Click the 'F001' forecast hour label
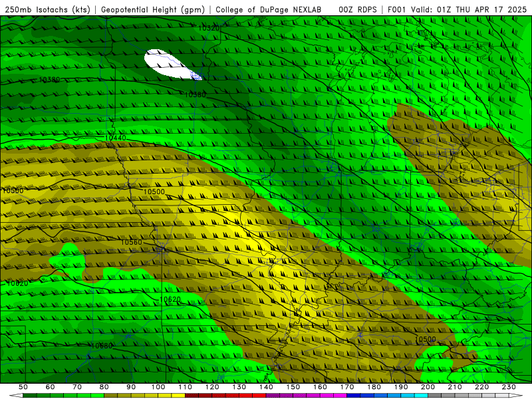The width and height of the screenshot is (532, 399). [x=396, y=9]
